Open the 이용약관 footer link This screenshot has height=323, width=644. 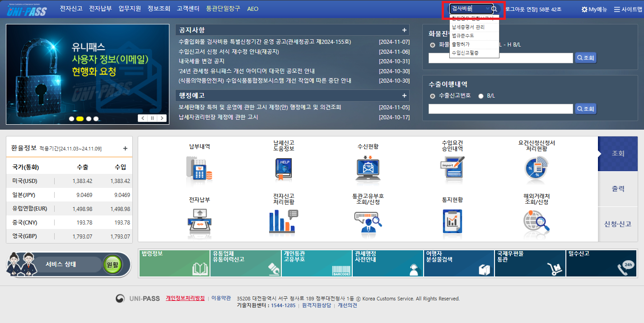[221, 298]
